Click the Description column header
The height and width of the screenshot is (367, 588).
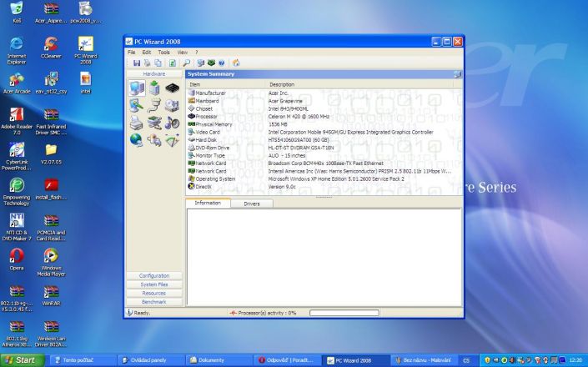coord(359,84)
